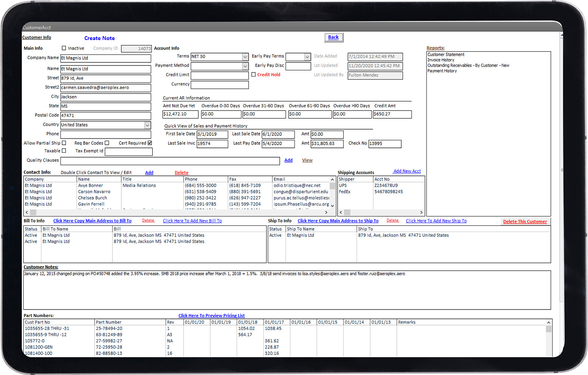The image size is (588, 375).
Task: Click the City field showing Jackson
Action: [105, 97]
